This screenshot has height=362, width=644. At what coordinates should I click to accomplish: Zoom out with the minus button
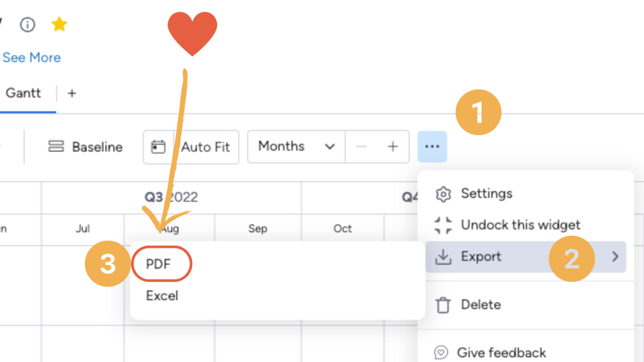coord(361,146)
